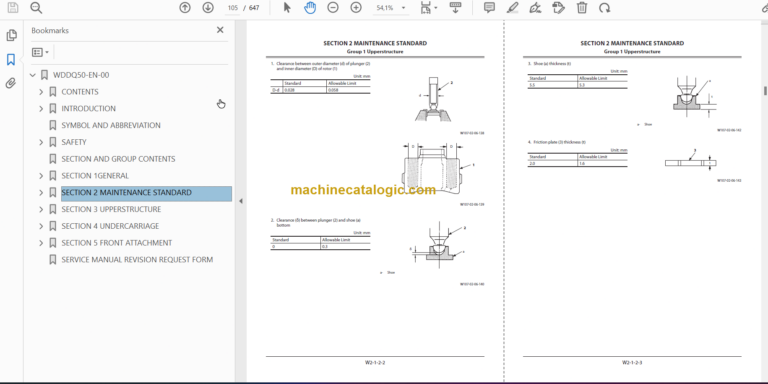Expand SECTION 2 MAINTENANCE STANDARD bookmark
This screenshot has height=384, width=768.
(x=41, y=192)
